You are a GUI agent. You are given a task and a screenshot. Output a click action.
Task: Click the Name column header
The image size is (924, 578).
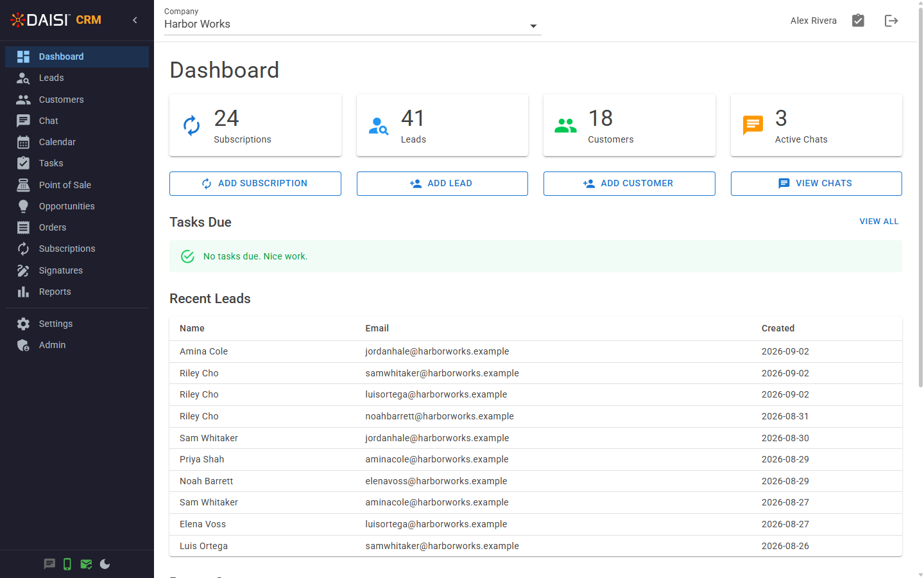[x=192, y=328]
